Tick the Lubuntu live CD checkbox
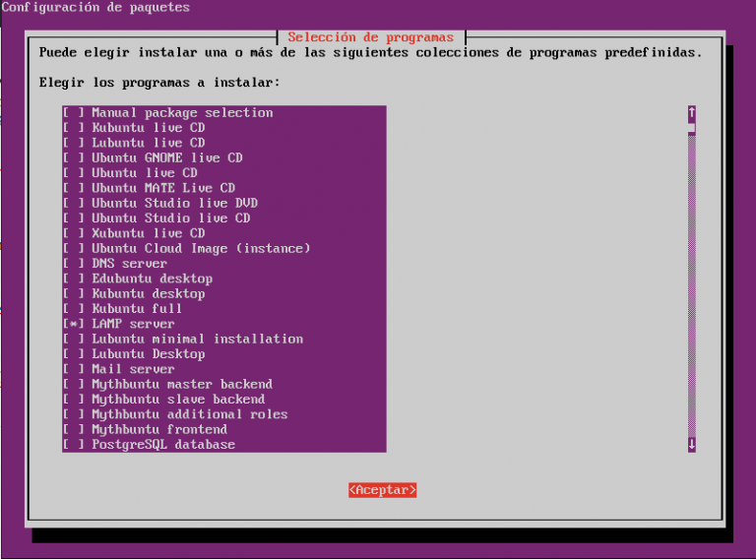 click(x=73, y=143)
